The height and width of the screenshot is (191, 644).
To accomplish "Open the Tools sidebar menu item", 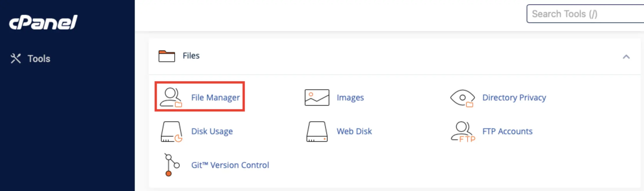I will click(30, 59).
